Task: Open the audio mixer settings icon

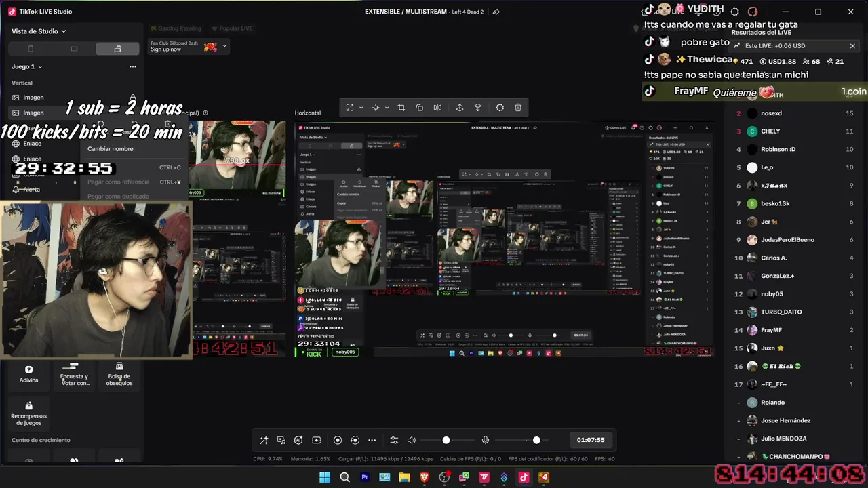Action: pyautogui.click(x=394, y=441)
